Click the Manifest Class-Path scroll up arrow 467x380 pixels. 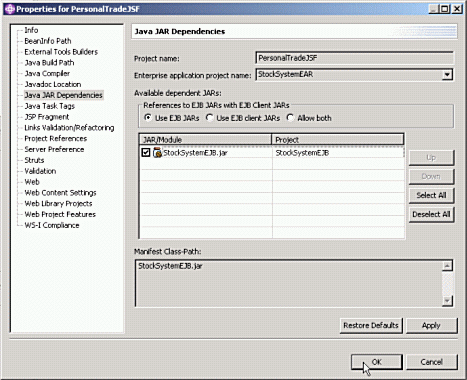[447, 266]
